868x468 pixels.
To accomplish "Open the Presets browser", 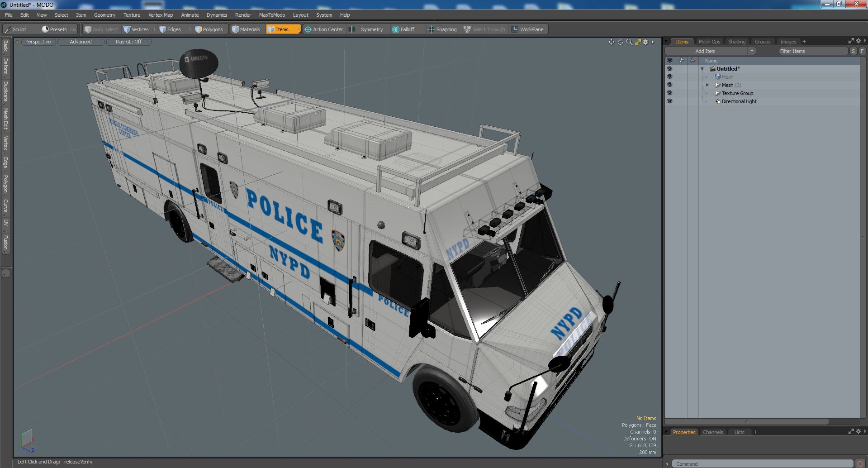I will coord(58,29).
